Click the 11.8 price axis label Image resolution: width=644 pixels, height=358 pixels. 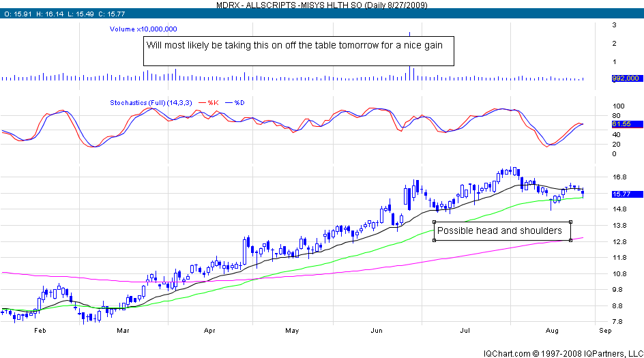coord(619,257)
